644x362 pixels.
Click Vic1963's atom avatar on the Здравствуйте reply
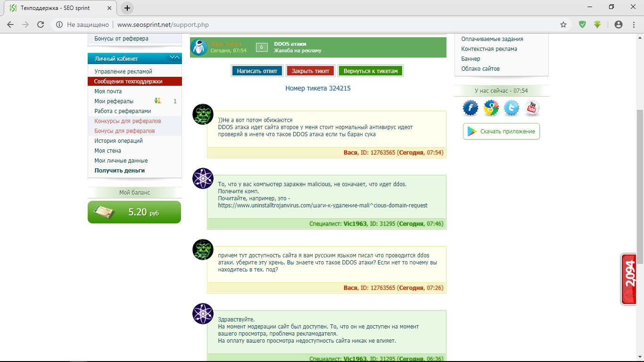(203, 313)
